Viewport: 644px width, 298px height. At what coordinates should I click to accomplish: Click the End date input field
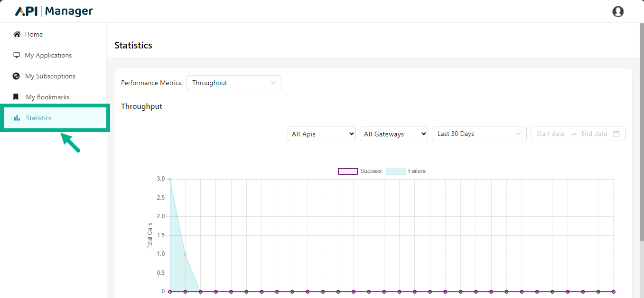[594, 134]
